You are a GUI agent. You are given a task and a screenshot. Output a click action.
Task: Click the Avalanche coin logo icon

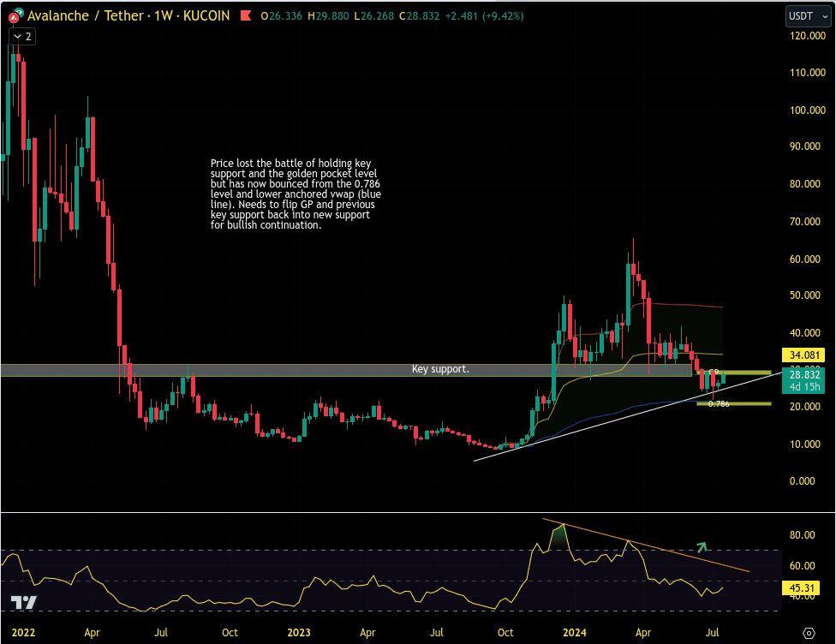[15, 16]
